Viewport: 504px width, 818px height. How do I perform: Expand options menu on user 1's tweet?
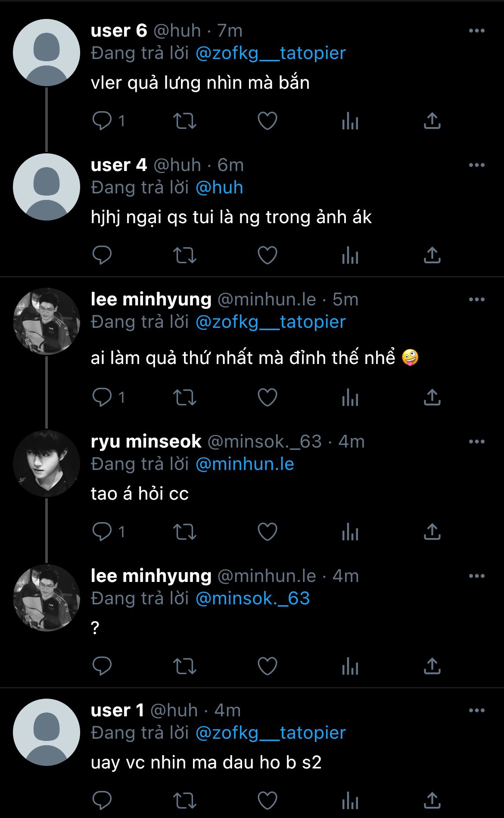pos(476,710)
